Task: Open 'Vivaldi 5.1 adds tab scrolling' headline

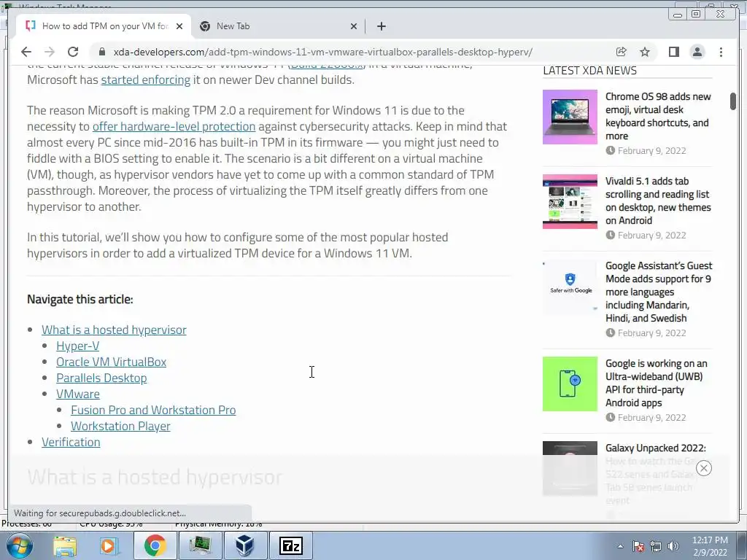Action: point(658,201)
